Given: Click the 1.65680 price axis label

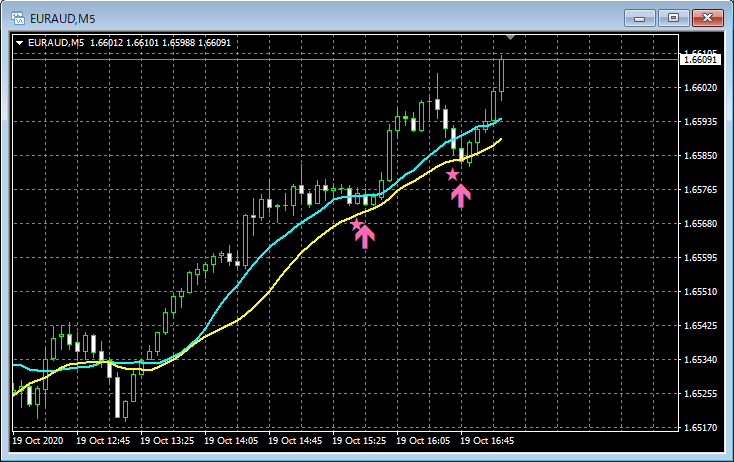Looking at the screenshot, I should (x=700, y=224).
